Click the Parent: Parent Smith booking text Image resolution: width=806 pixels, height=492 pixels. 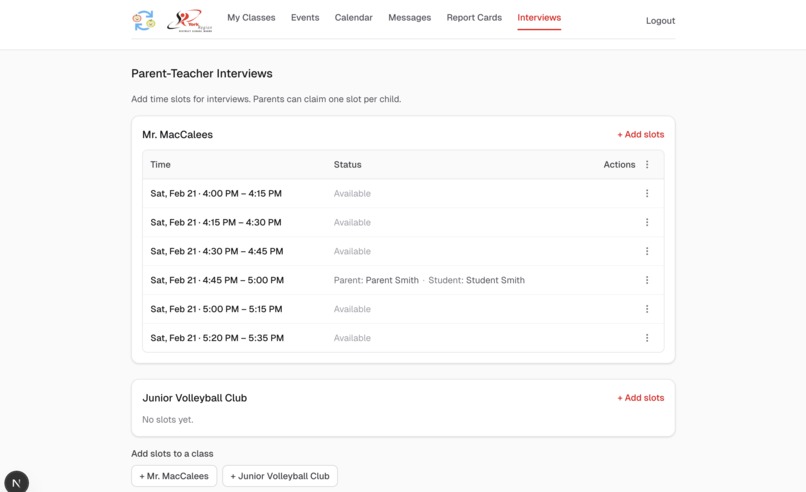(376, 280)
